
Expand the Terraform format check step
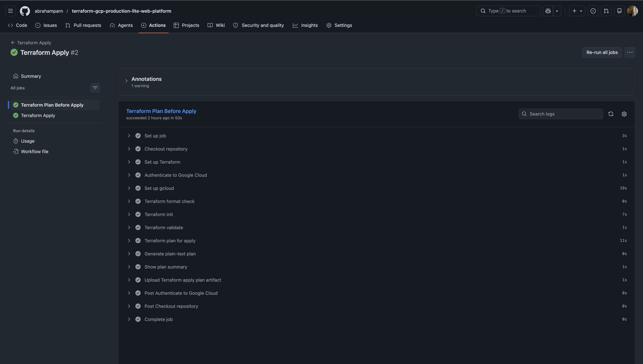click(x=377, y=201)
